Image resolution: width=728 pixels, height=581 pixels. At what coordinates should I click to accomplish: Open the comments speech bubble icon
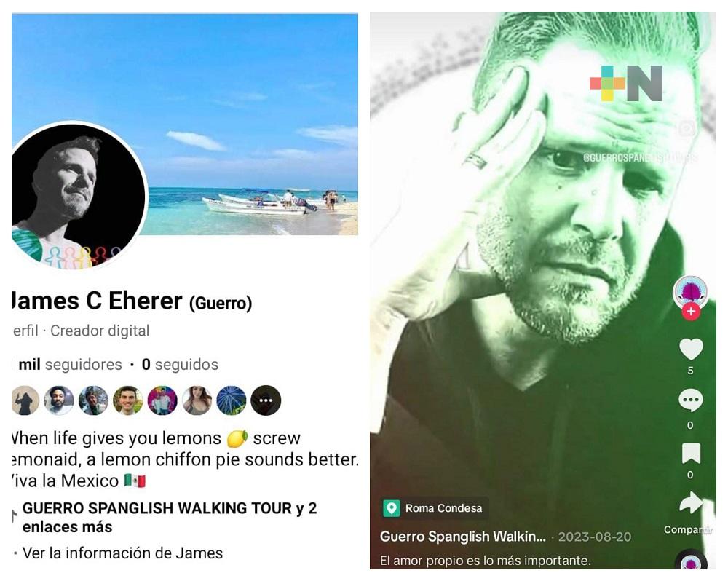tap(690, 400)
